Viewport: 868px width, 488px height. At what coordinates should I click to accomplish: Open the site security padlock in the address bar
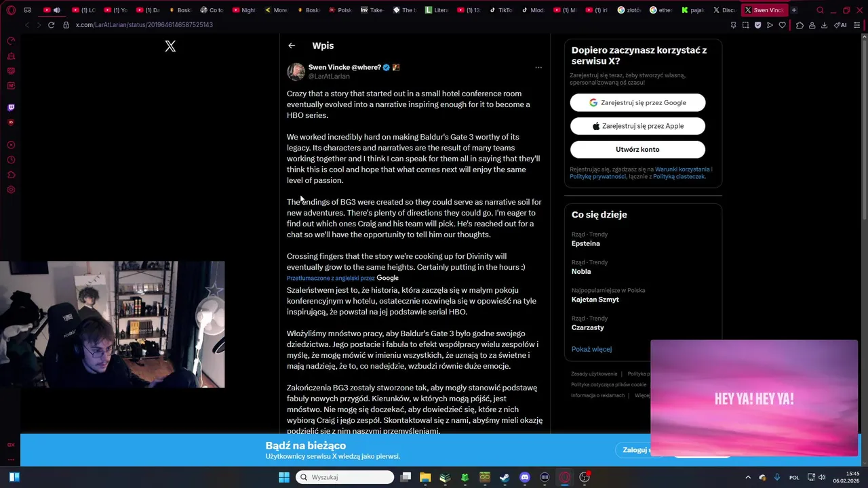(x=66, y=25)
